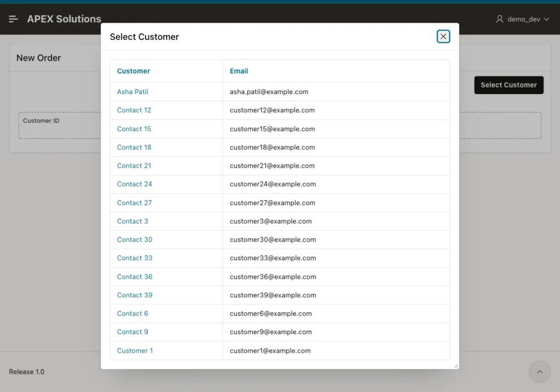Select the Contact 36 link
The width and height of the screenshot is (560, 392).
click(x=135, y=277)
